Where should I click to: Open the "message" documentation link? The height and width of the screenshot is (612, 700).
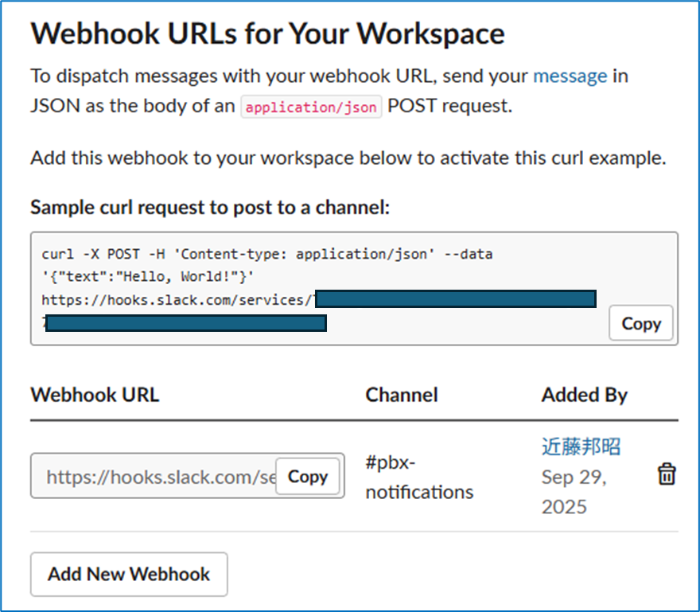click(570, 76)
